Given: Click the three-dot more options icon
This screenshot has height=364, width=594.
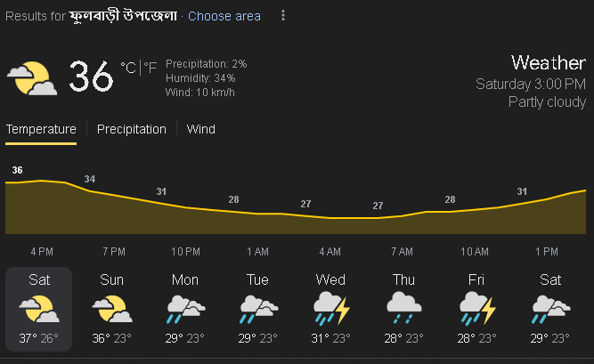Looking at the screenshot, I should [283, 16].
